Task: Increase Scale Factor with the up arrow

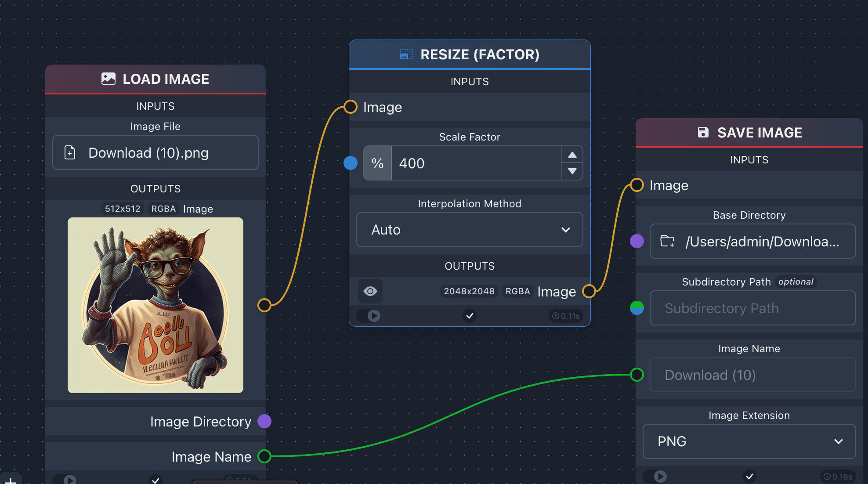Action: pos(572,155)
